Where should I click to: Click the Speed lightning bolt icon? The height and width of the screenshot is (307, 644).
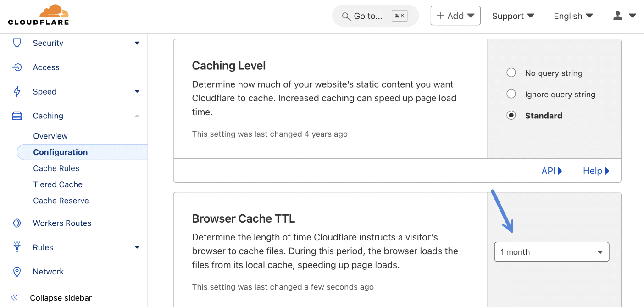tap(17, 91)
